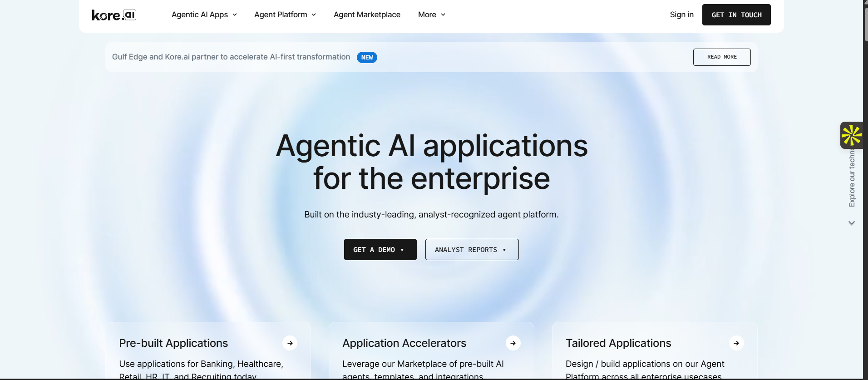
Task: Click the arrow icon on Application Accelerators
Action: 513,343
